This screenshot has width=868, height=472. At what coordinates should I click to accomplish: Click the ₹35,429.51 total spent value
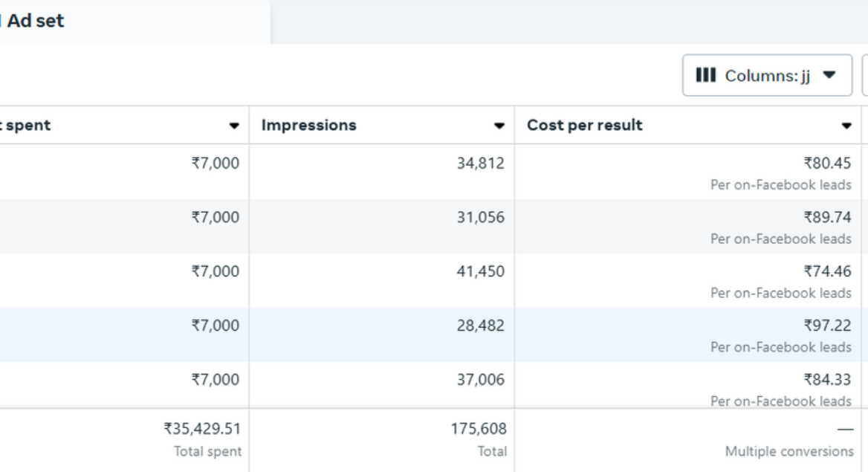203,429
